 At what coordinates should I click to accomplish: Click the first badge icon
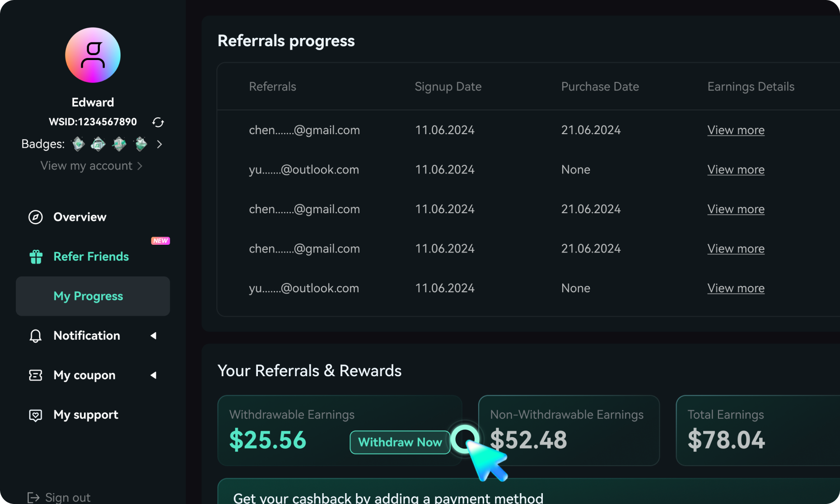[78, 144]
